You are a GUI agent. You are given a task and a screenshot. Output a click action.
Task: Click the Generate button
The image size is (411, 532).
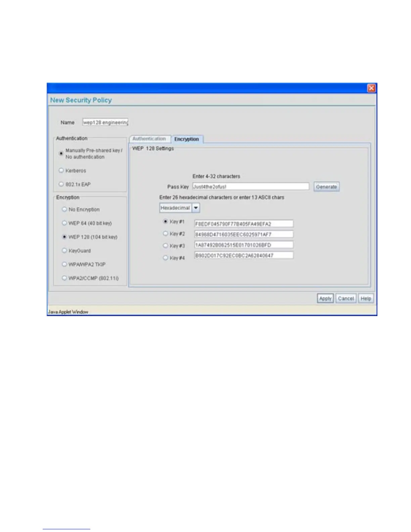[x=326, y=187]
